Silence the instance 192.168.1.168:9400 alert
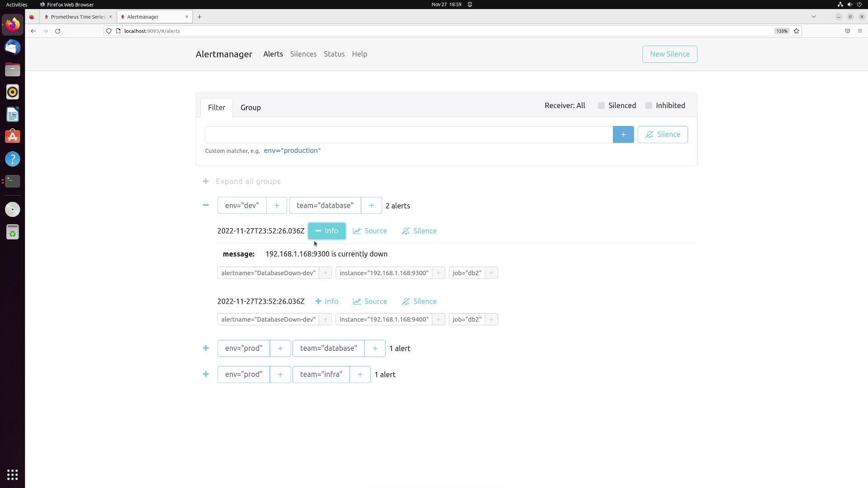This screenshot has height=488, width=868. pyautogui.click(x=419, y=301)
